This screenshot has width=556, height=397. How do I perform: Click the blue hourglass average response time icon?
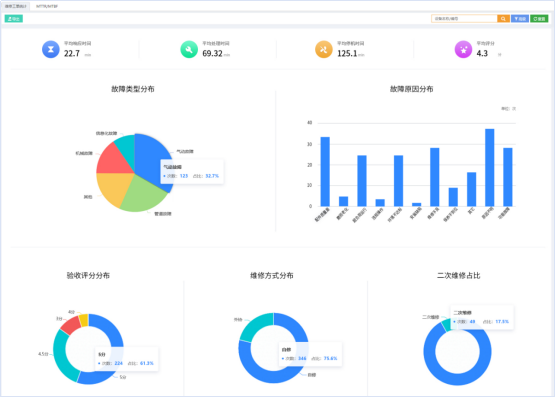(x=51, y=49)
